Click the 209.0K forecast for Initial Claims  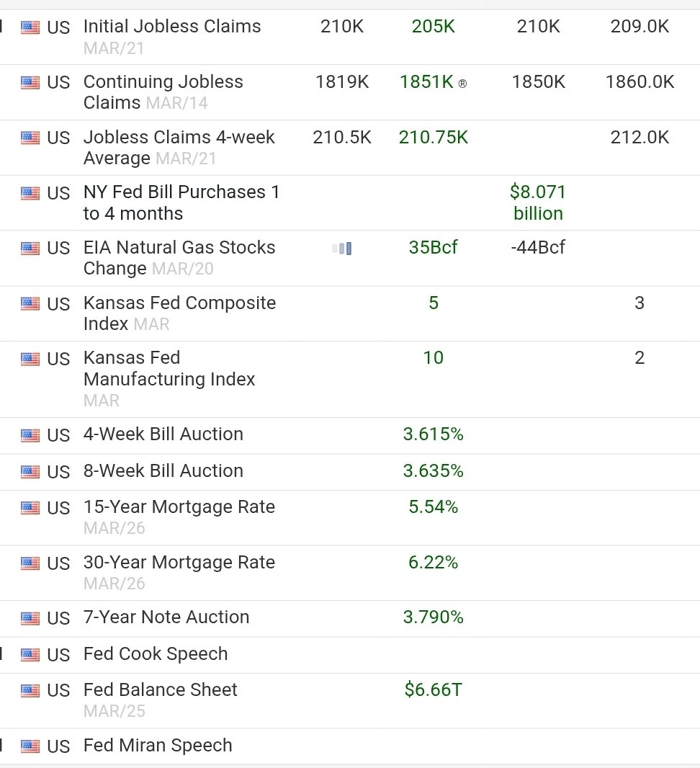click(640, 27)
